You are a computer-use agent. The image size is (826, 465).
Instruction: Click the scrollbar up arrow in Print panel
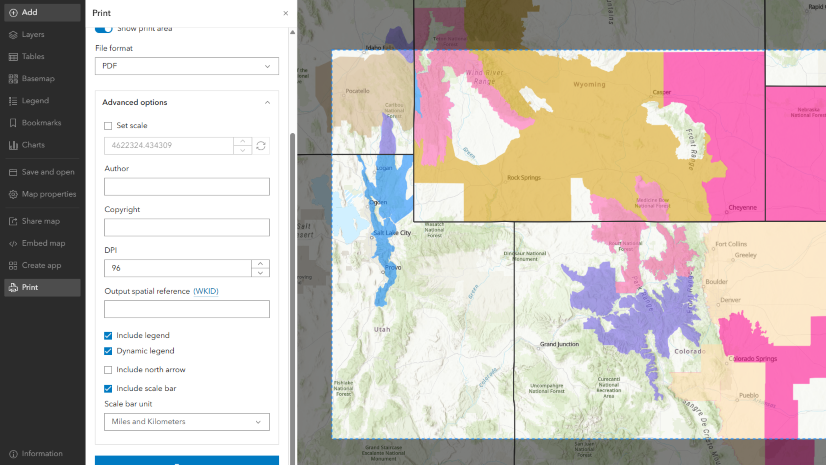pos(292,32)
